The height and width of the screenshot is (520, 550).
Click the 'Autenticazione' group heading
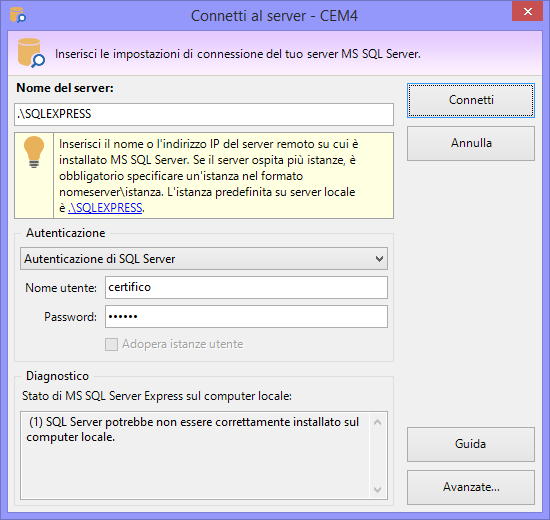pos(66,233)
